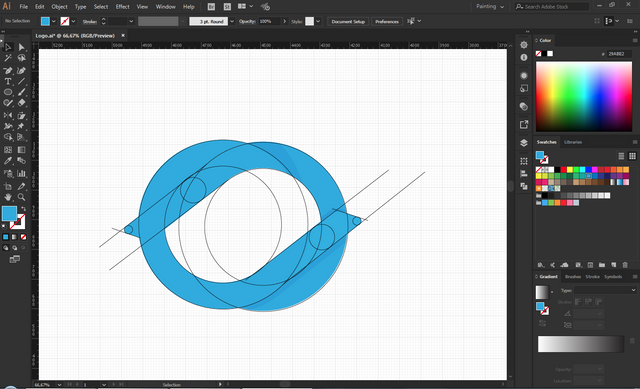640x389 pixels.
Task: Click the Preferences button
Action: [387, 22]
